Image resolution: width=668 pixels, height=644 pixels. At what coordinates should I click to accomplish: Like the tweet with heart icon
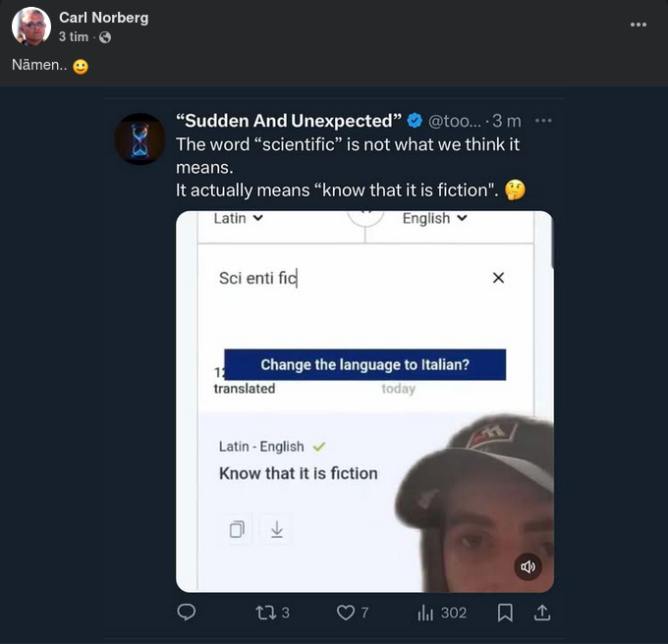pyautogui.click(x=345, y=613)
